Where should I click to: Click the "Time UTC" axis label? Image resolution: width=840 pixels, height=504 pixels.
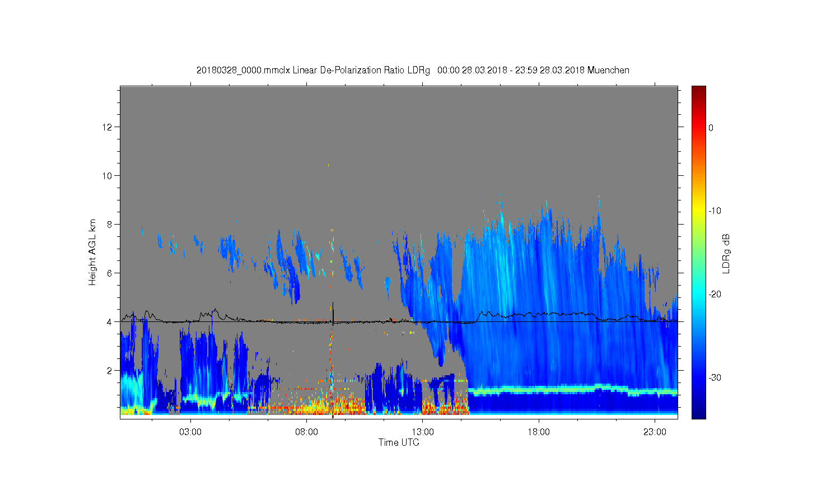(x=399, y=442)
